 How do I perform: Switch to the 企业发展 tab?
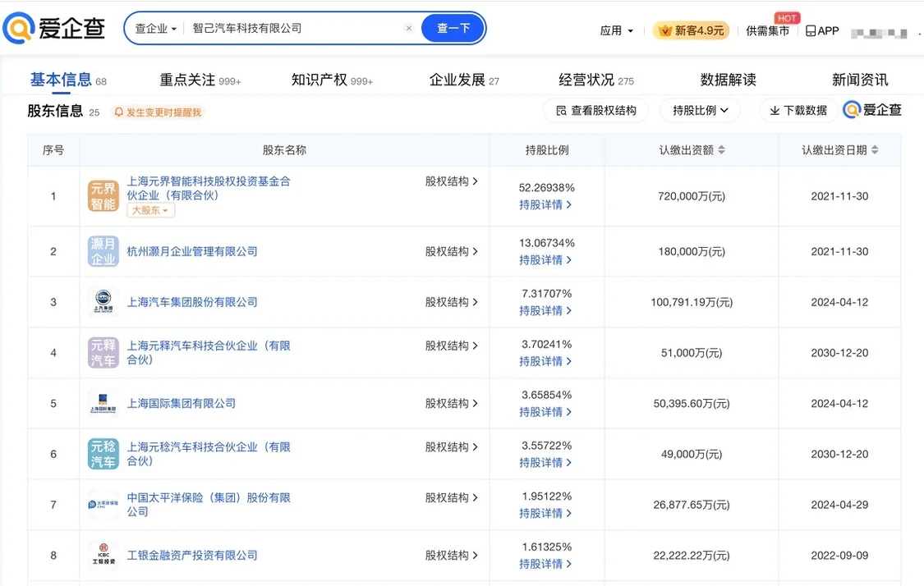coord(464,80)
